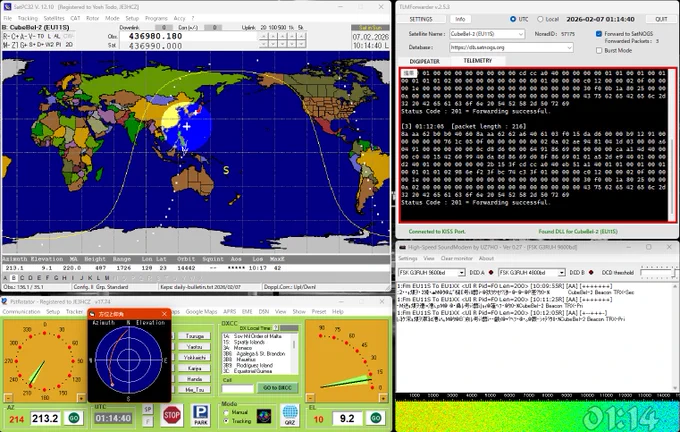
Task: Toggle the A- option in SatPC32
Action: [23, 36]
